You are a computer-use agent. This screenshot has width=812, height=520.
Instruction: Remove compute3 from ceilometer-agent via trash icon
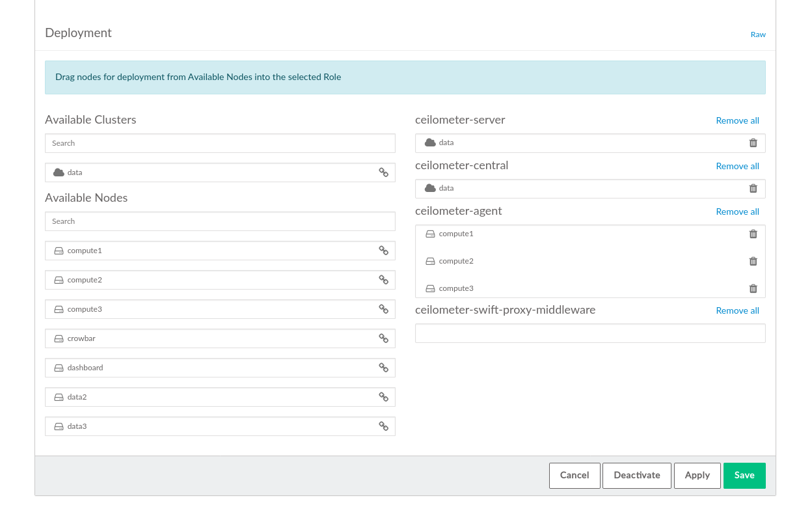pos(753,289)
